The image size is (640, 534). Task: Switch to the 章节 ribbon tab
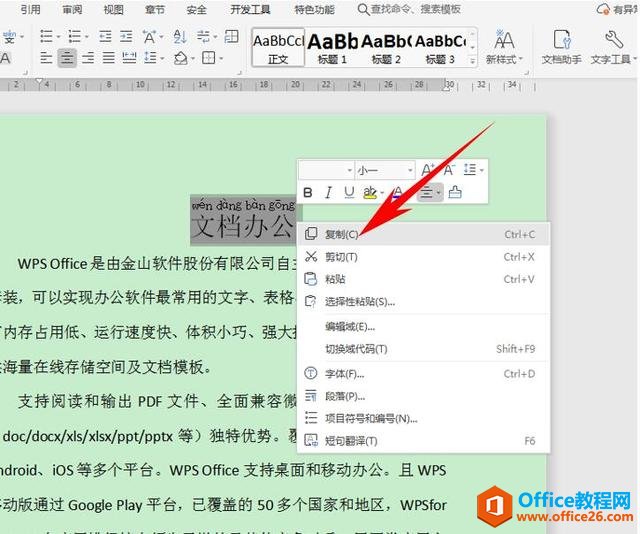[155, 9]
